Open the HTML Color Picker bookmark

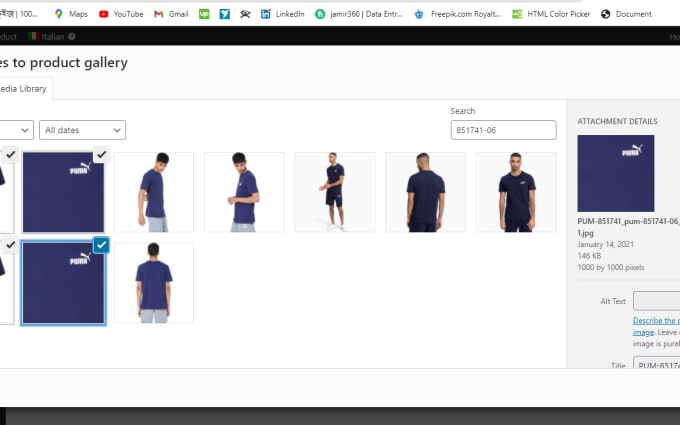(551, 14)
